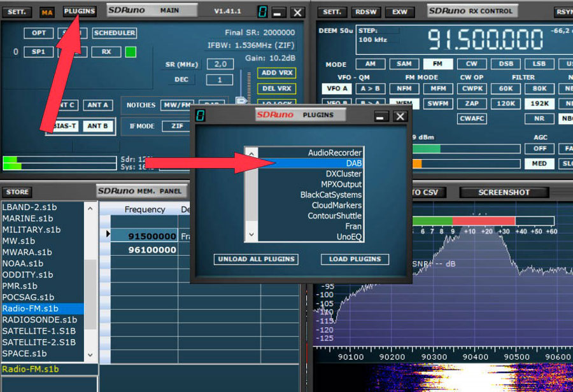Open the PLUGINS panel from Main window
Screen dimensions: 573x392
[x=80, y=11]
